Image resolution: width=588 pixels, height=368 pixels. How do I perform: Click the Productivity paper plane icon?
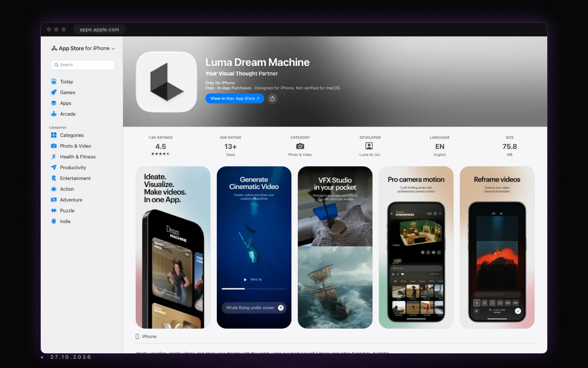coord(54,167)
